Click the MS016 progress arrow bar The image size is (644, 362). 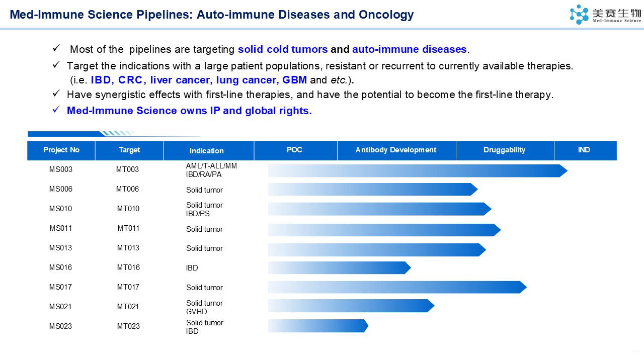(340, 268)
